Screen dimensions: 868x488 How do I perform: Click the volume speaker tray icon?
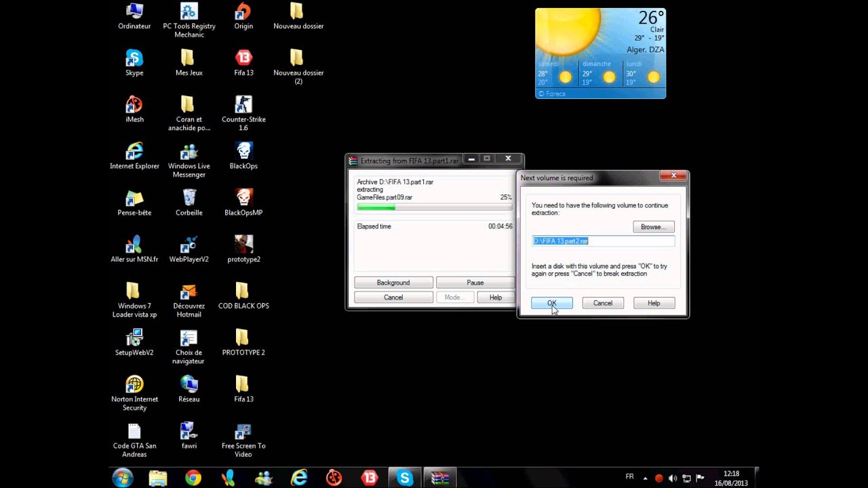coord(672,479)
